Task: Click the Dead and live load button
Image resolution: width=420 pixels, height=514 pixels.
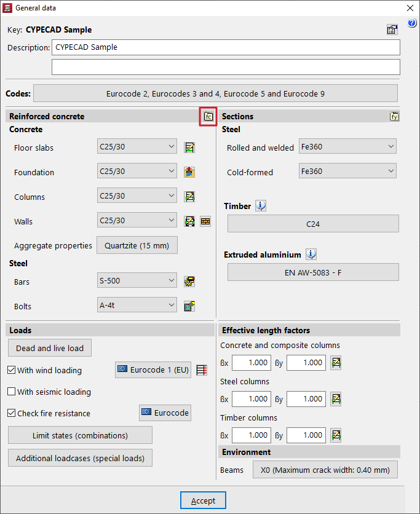Action: 50,348
